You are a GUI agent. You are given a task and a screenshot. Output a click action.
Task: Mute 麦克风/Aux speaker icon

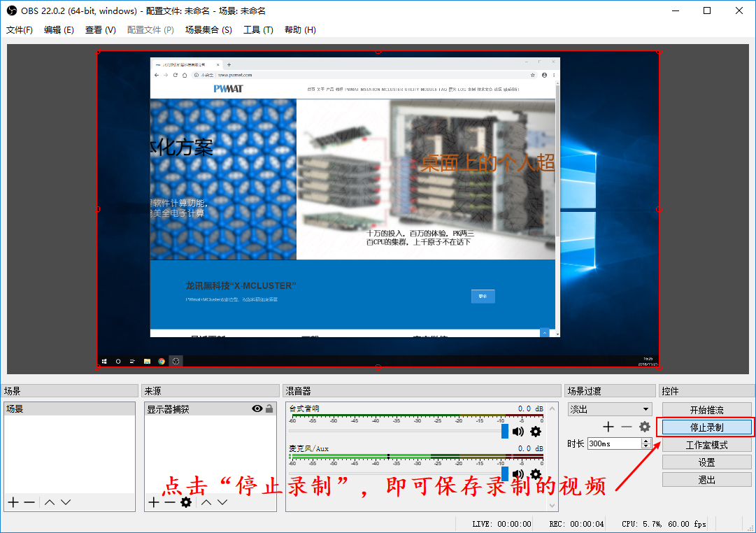coord(518,473)
